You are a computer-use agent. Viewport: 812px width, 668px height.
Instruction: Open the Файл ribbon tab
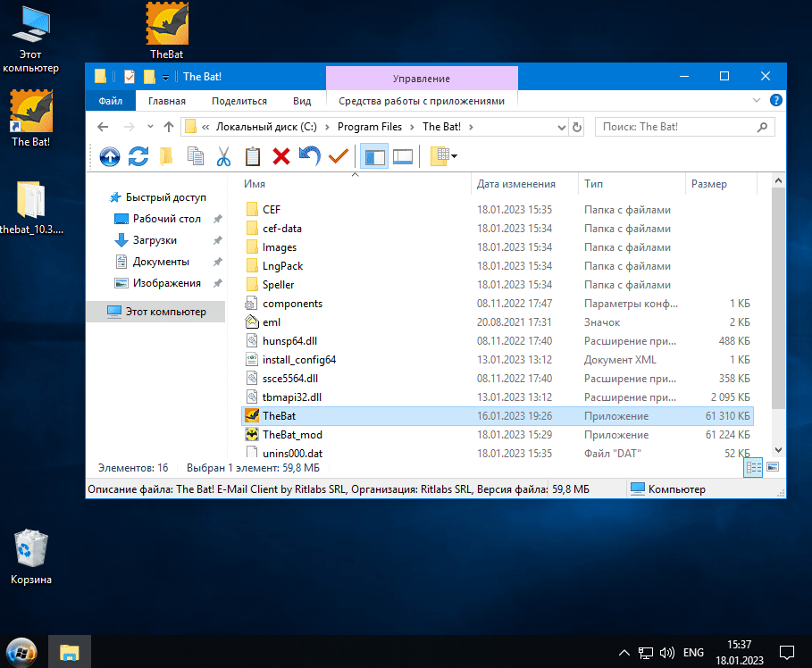point(110,101)
